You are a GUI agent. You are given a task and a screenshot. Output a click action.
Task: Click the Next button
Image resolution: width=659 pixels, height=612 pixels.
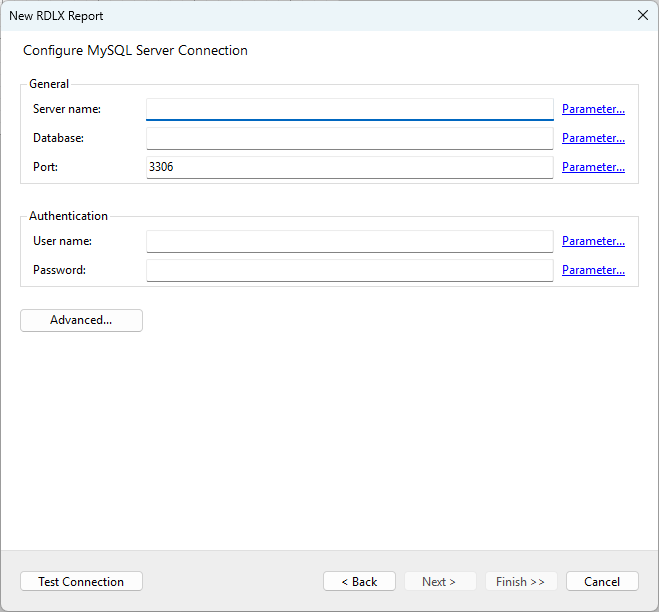[440, 581]
